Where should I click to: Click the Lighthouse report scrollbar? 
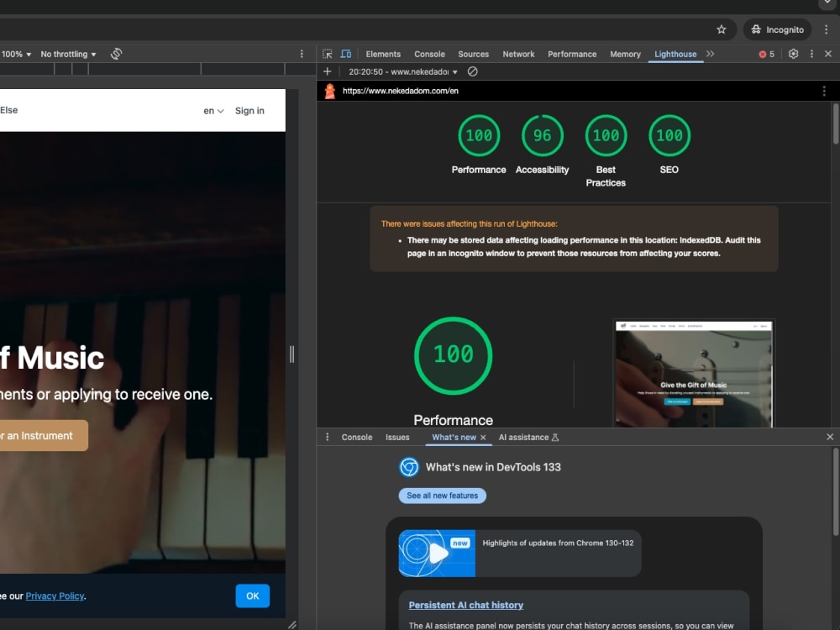835,123
